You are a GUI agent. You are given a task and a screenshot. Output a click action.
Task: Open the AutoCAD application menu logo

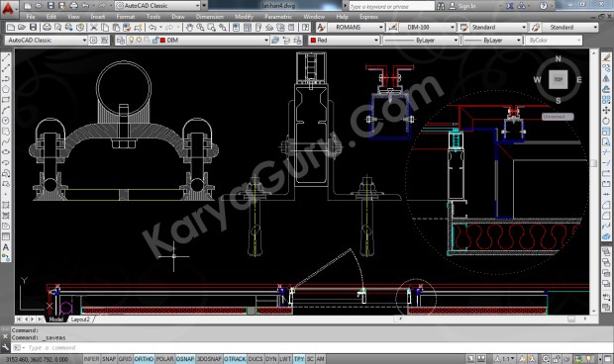[x=8, y=8]
